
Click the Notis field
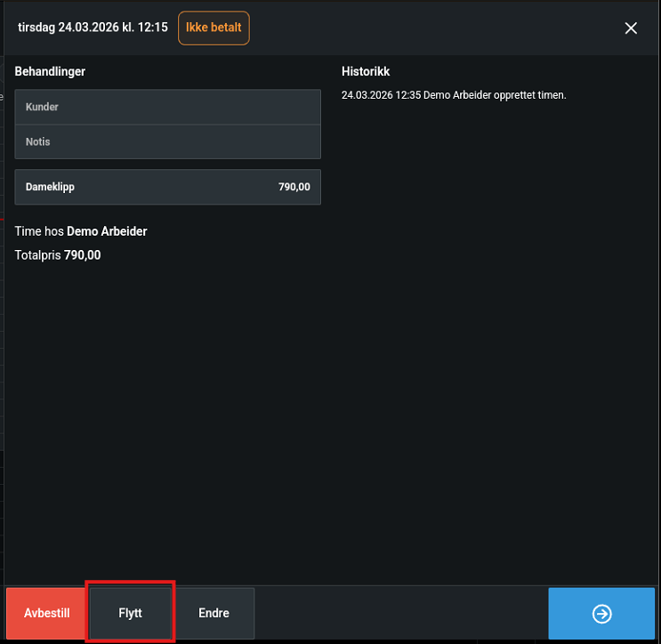(x=167, y=142)
